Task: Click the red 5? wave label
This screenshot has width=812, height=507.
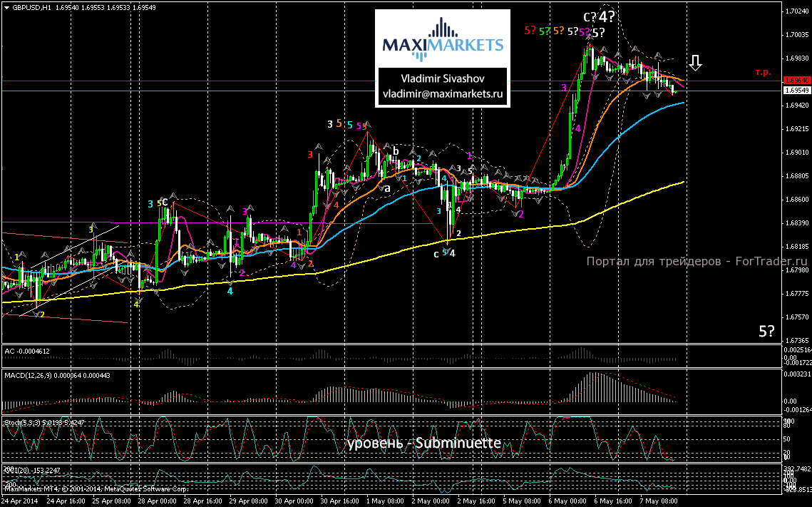Action: [530, 31]
